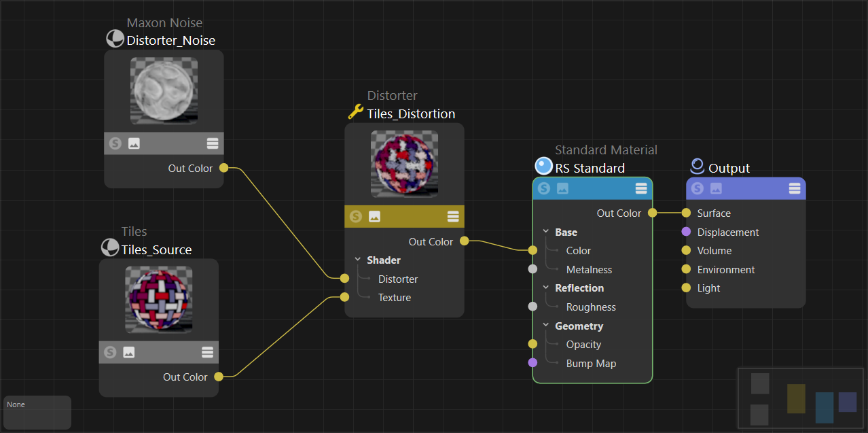Click the navigator minimap in the corner
This screenshot has height=433, width=868.
801,398
